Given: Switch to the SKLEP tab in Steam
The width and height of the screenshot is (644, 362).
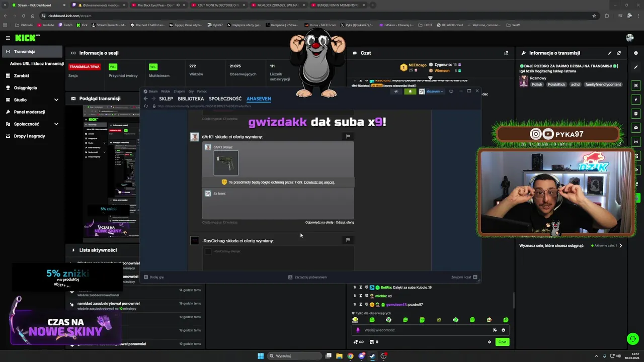Looking at the screenshot, I should [x=166, y=99].
